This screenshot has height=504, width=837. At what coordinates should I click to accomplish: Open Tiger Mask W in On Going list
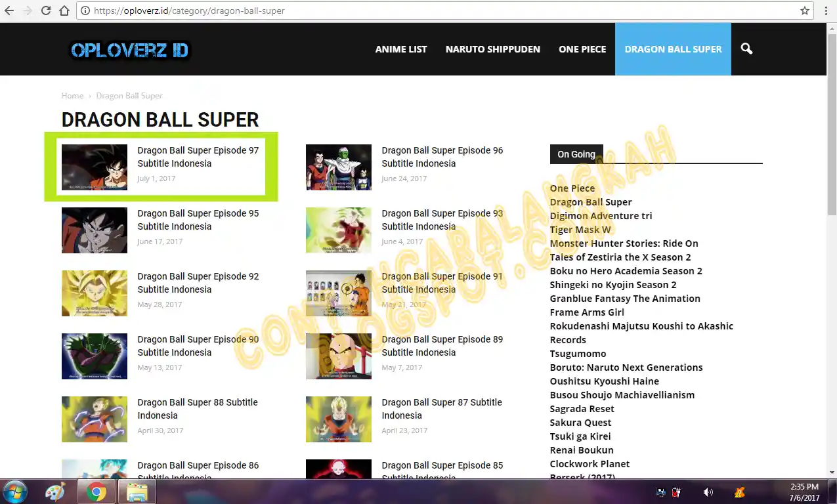coord(580,230)
